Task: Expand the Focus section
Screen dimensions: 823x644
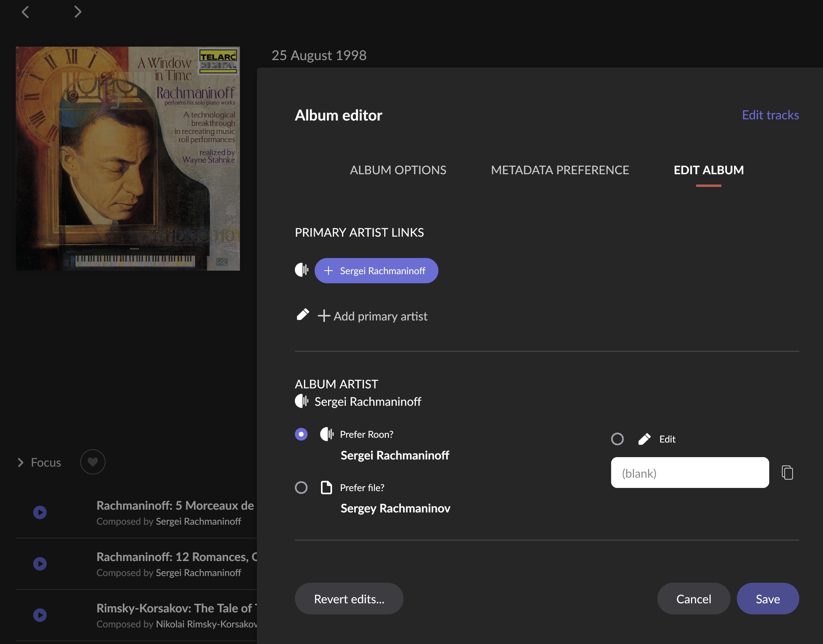Action: 21,462
